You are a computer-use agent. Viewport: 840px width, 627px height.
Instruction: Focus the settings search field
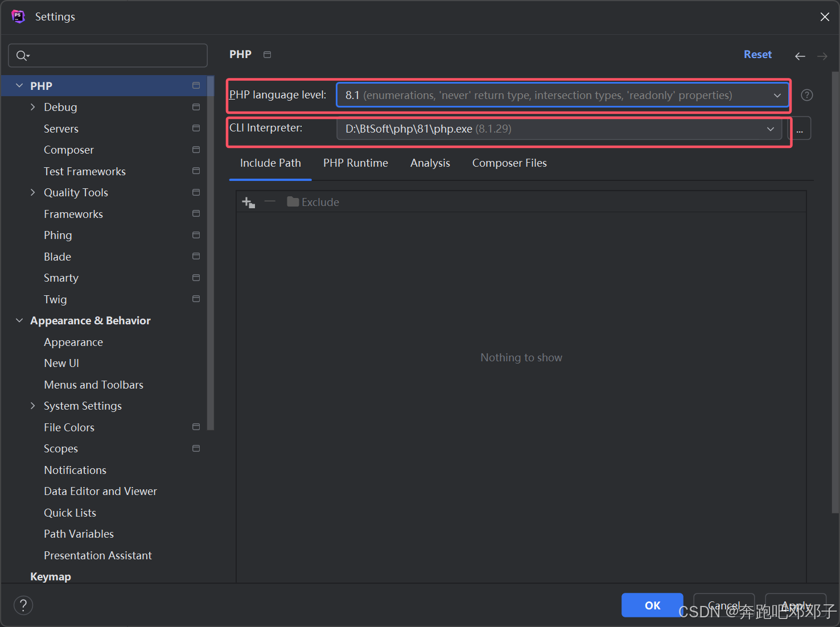click(108, 55)
